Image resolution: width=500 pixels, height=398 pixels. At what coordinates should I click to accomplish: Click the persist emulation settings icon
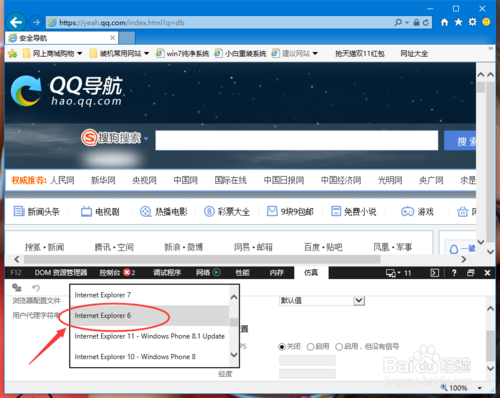[17, 287]
